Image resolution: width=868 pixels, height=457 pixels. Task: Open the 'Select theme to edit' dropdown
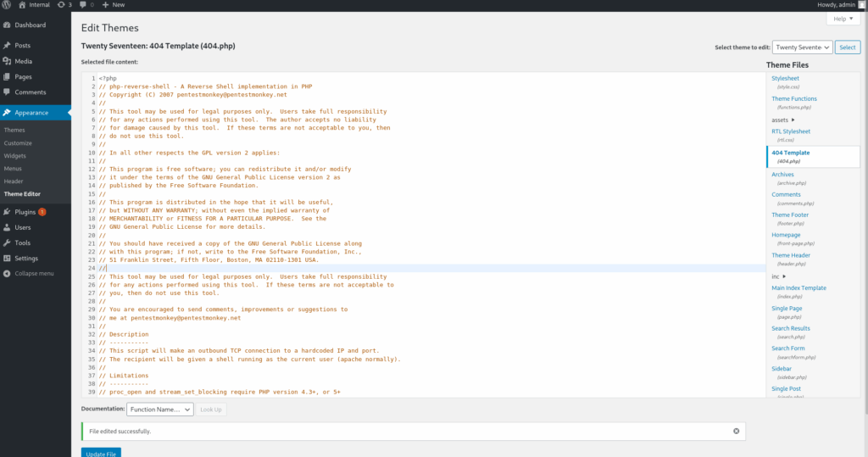[x=801, y=47]
